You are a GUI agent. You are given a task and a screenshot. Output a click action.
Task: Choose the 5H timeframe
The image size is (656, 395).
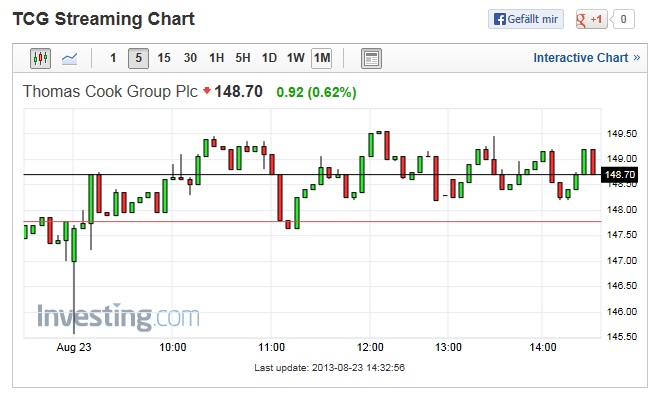click(243, 58)
